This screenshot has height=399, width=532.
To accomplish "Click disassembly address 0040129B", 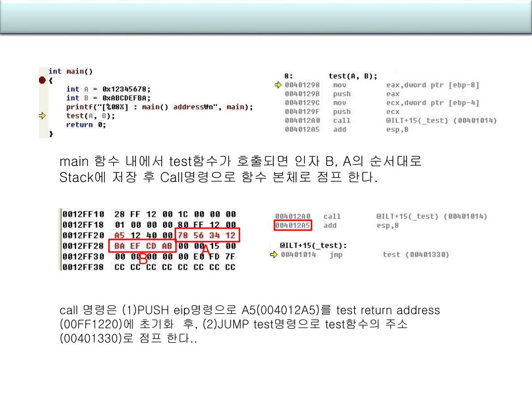I will [x=302, y=94].
